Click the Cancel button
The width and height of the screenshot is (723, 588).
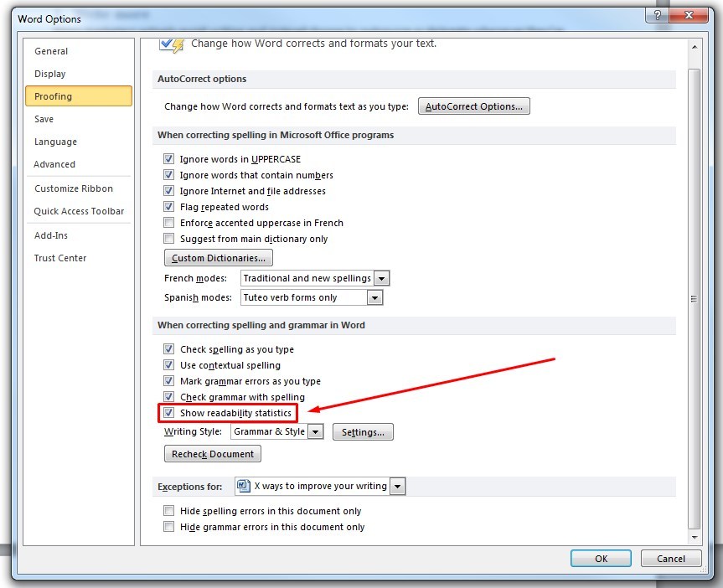click(x=671, y=559)
